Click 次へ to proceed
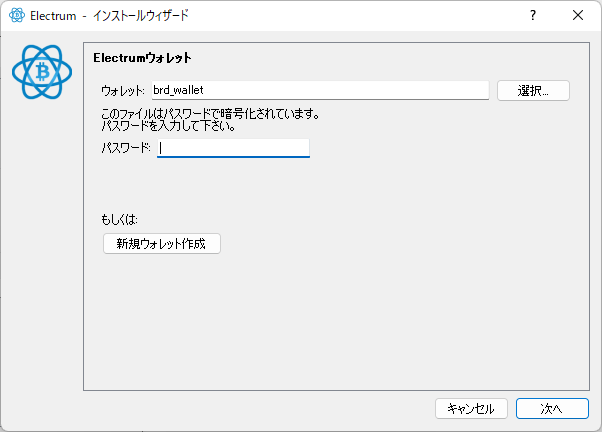The image size is (602, 432). (x=552, y=408)
